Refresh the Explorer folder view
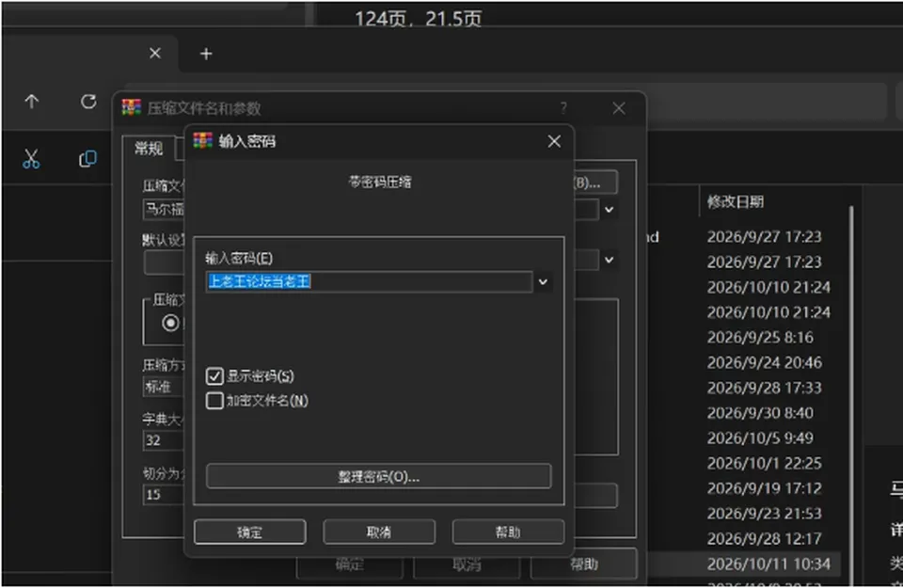903x588 pixels. pyautogui.click(x=88, y=102)
